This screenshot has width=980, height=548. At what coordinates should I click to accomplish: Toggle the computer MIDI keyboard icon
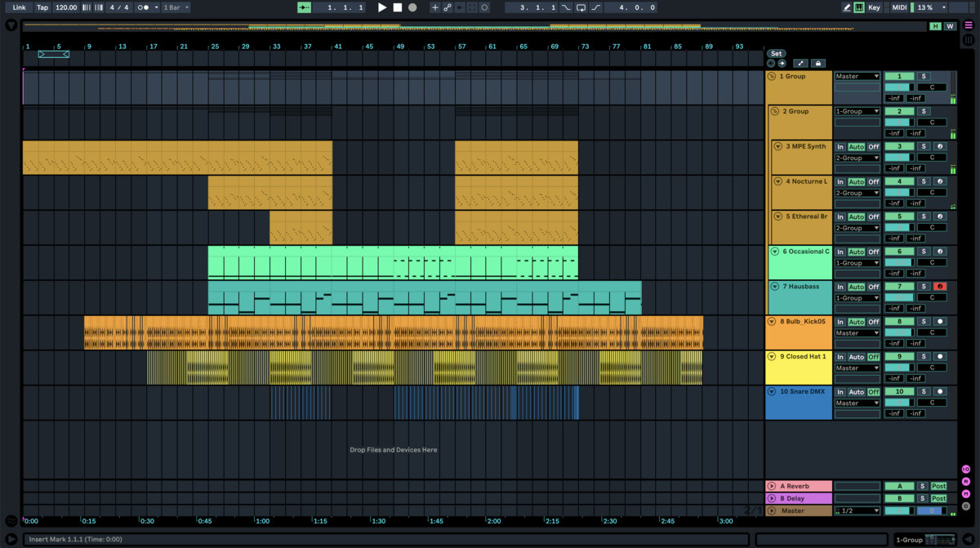[859, 7]
